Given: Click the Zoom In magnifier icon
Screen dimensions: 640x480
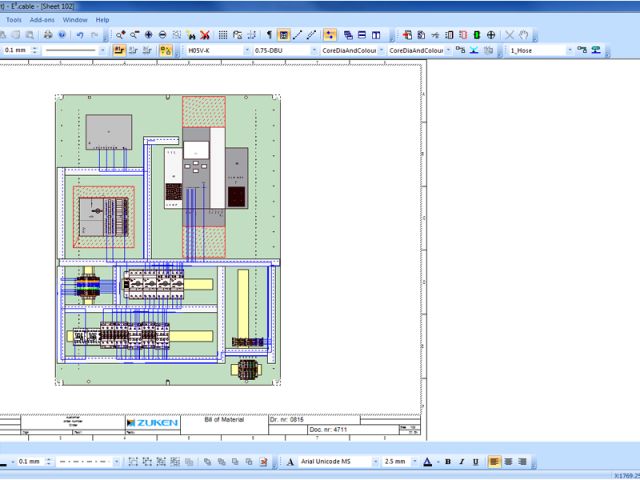Looking at the screenshot, I should click(x=121, y=34).
